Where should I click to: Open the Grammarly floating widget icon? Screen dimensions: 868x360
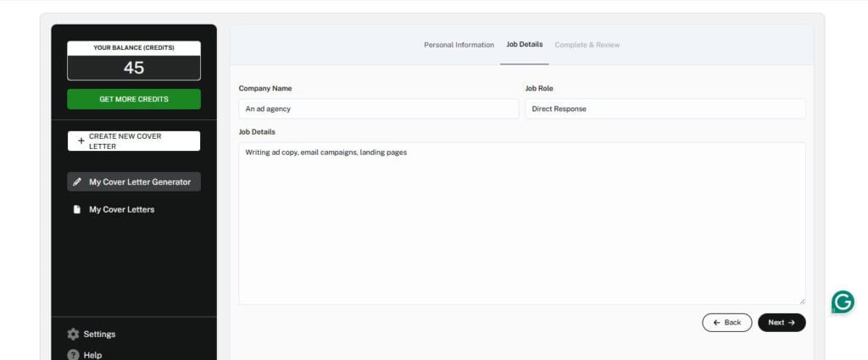(x=843, y=302)
